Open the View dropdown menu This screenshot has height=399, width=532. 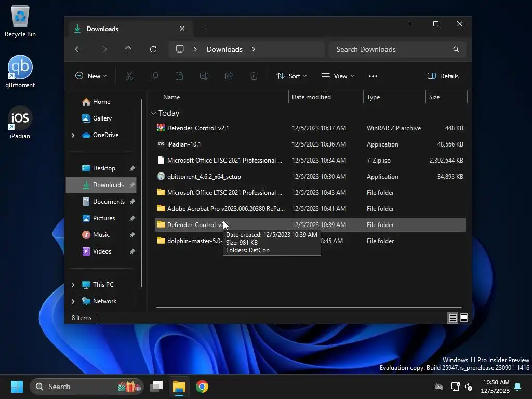(338, 76)
